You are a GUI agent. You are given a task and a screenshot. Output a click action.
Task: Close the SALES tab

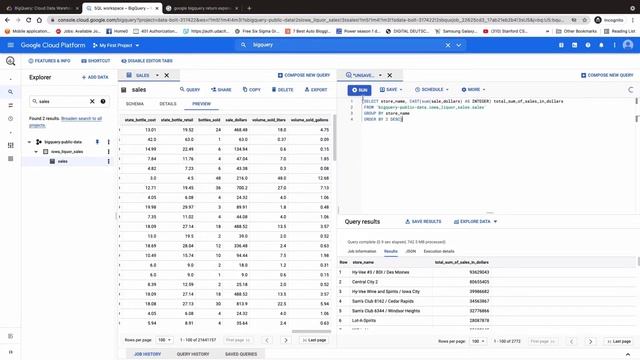(167, 75)
